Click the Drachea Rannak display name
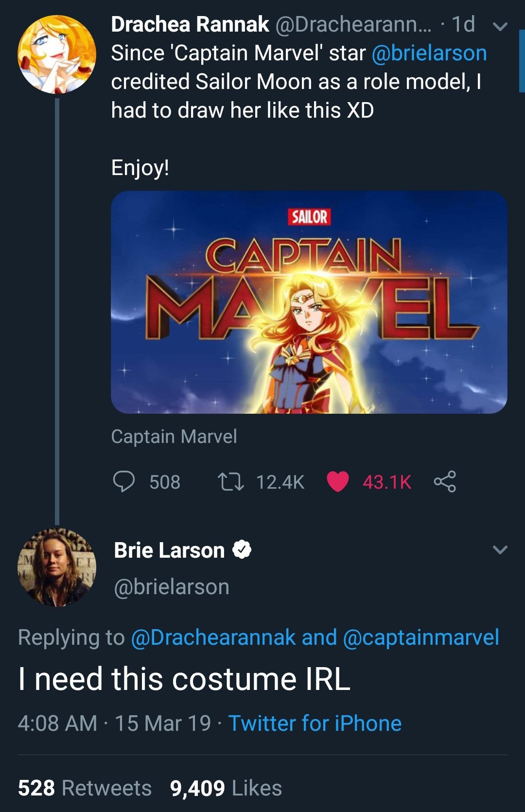 click(x=190, y=24)
